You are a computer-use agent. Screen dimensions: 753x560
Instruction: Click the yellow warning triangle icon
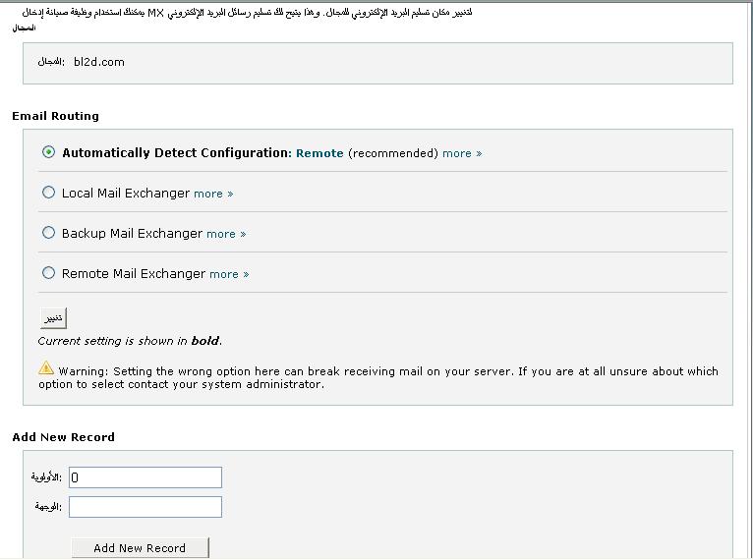point(46,368)
